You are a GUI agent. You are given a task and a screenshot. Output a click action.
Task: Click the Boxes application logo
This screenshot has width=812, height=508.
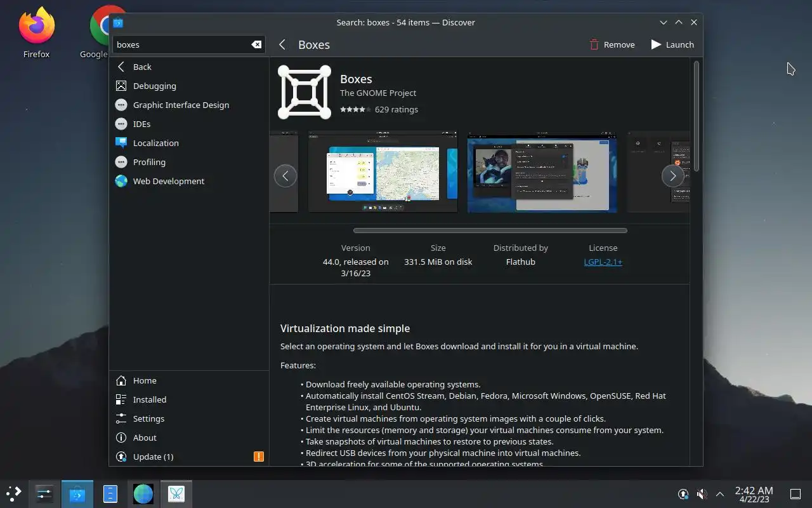click(x=304, y=92)
